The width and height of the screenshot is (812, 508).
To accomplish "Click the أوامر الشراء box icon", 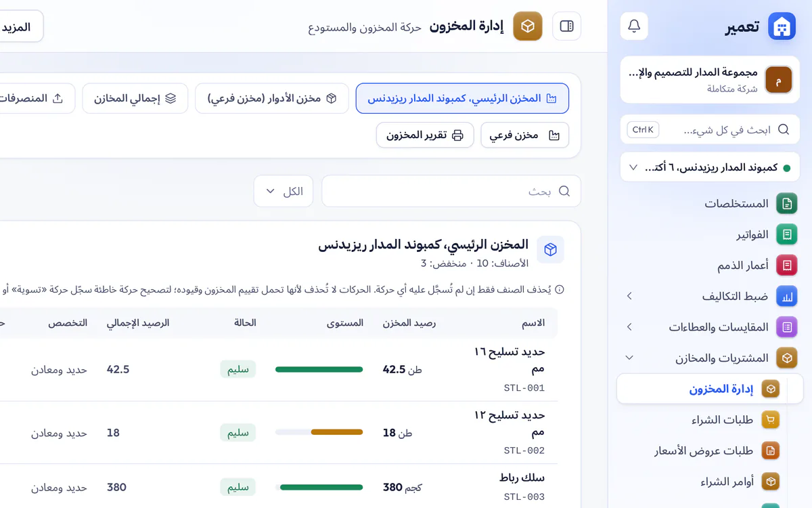I will coord(770,482).
